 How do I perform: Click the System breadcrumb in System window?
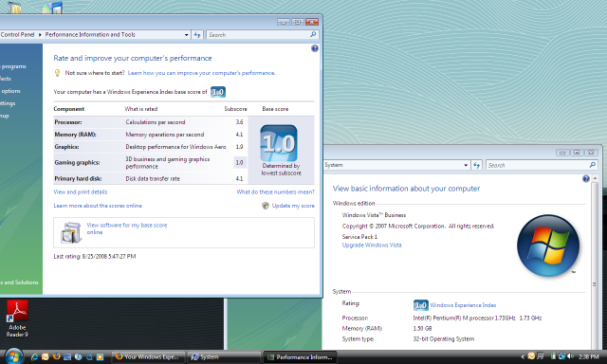tap(334, 165)
